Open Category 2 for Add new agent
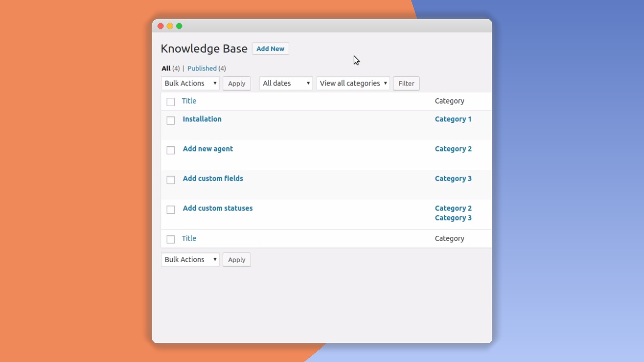644x362 pixels. click(453, 149)
